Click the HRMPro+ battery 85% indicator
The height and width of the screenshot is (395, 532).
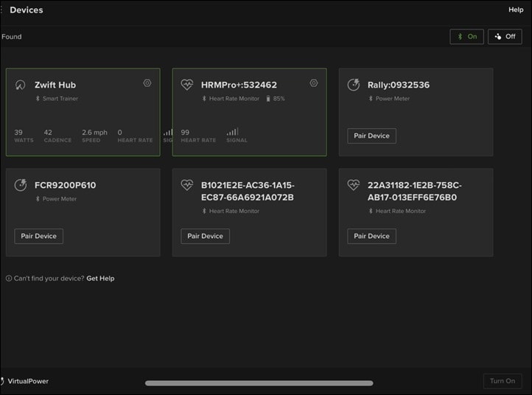tap(275, 99)
